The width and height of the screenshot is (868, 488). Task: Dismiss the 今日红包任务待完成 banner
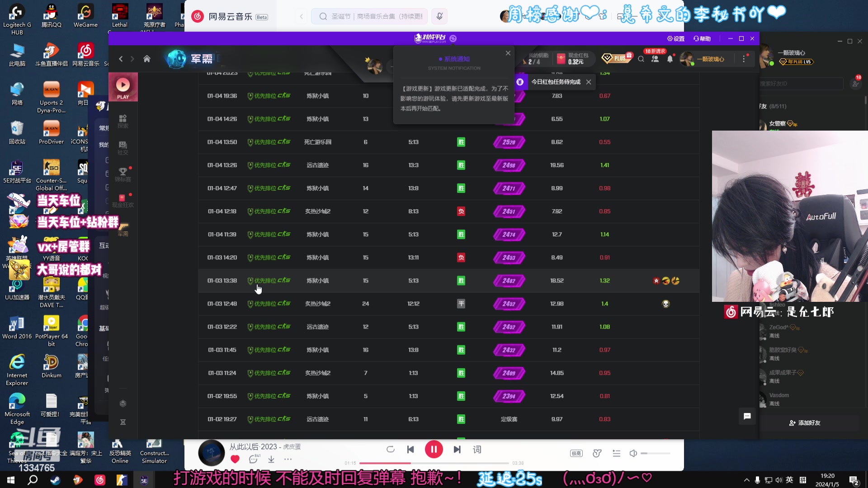click(x=589, y=82)
